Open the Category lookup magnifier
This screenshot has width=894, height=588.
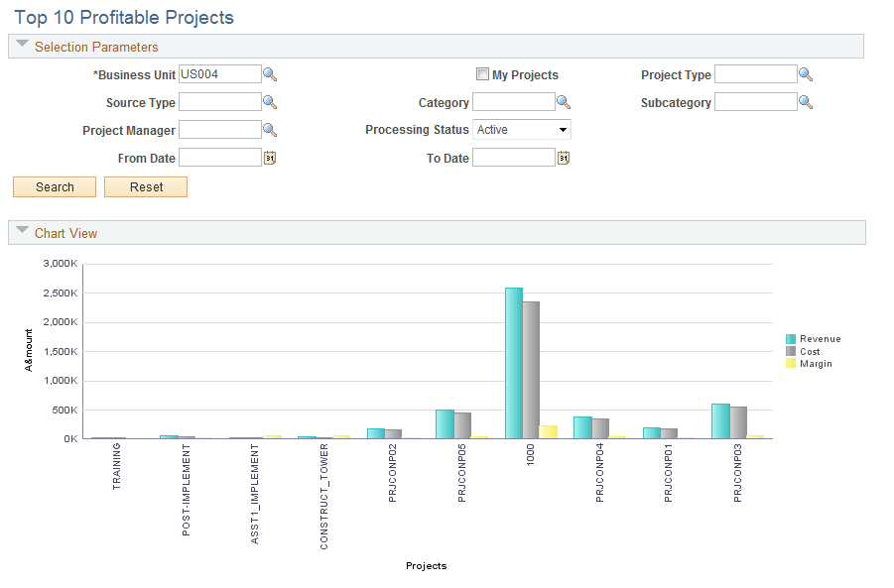coord(564,101)
